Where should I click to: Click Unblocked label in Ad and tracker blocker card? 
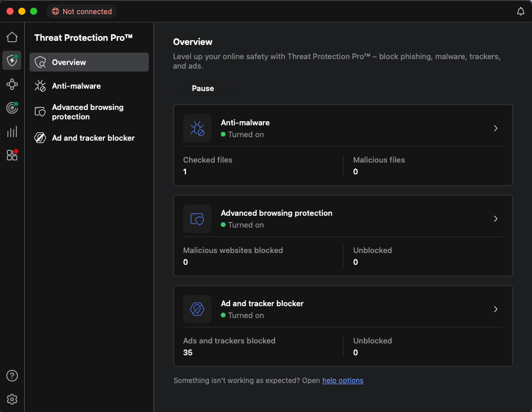(x=373, y=340)
